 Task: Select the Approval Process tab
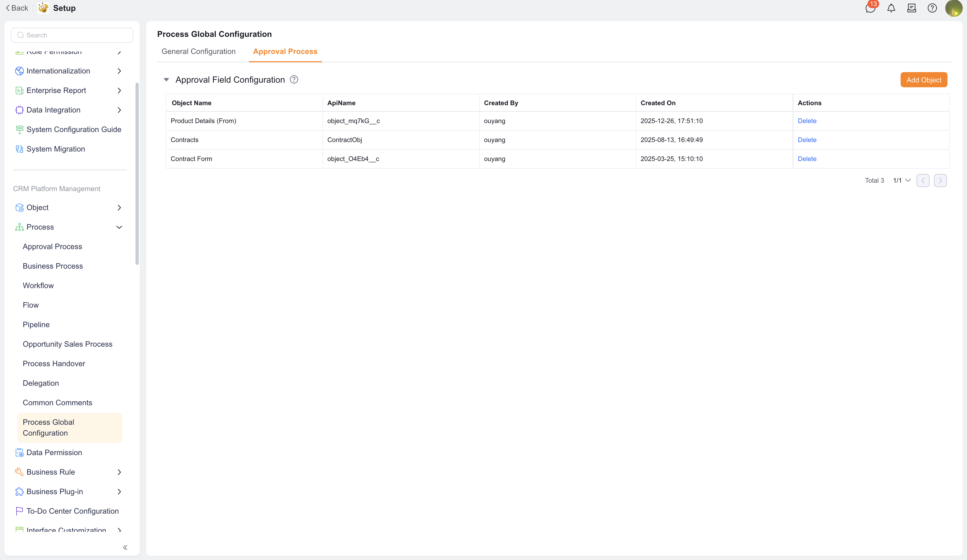point(285,52)
